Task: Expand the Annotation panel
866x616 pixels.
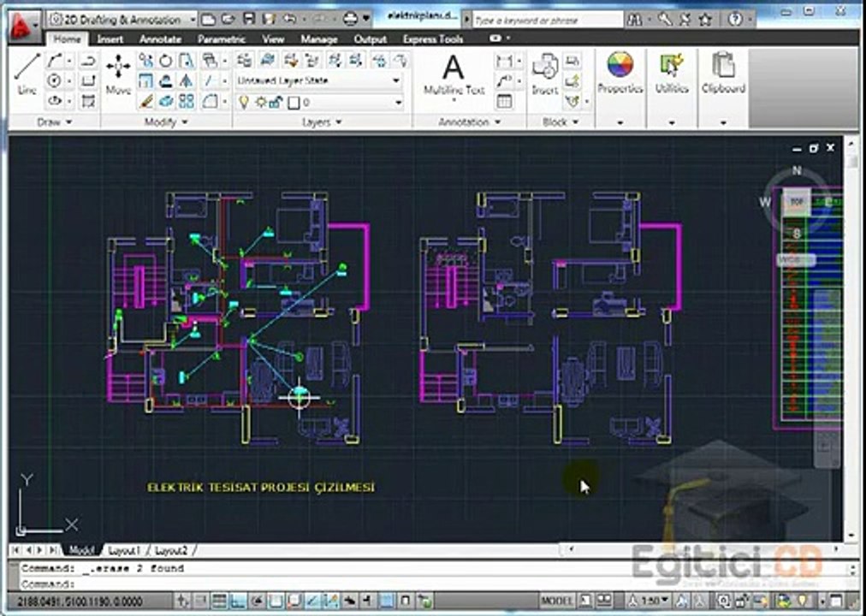Action: (x=470, y=122)
